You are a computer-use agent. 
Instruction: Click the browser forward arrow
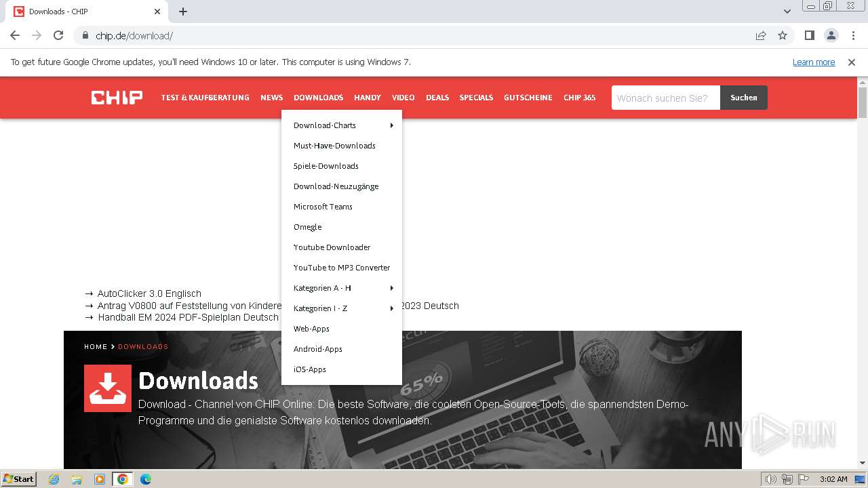[x=37, y=35]
